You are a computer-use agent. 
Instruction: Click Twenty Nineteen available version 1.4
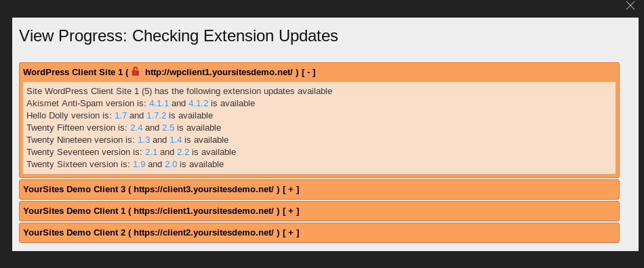176,140
